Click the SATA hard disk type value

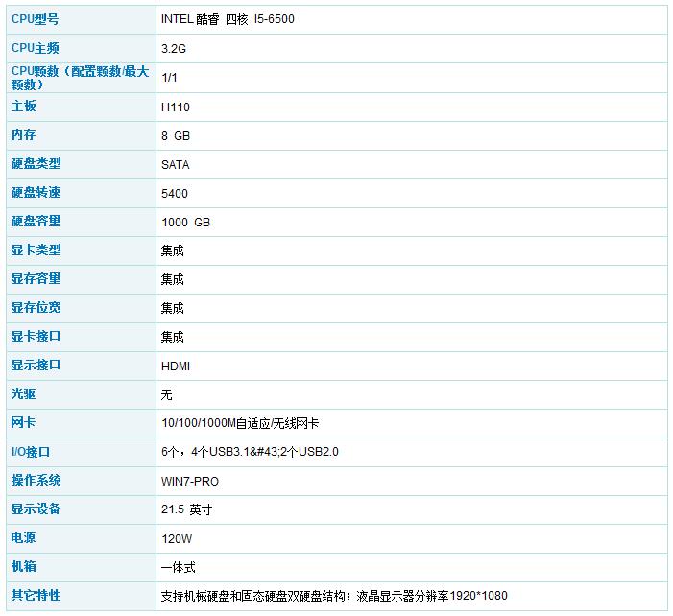[x=176, y=165]
